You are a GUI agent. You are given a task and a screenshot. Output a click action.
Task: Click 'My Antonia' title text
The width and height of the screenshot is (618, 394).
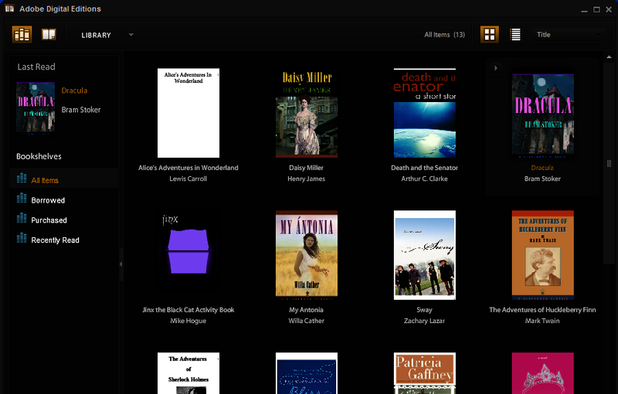pos(306,310)
